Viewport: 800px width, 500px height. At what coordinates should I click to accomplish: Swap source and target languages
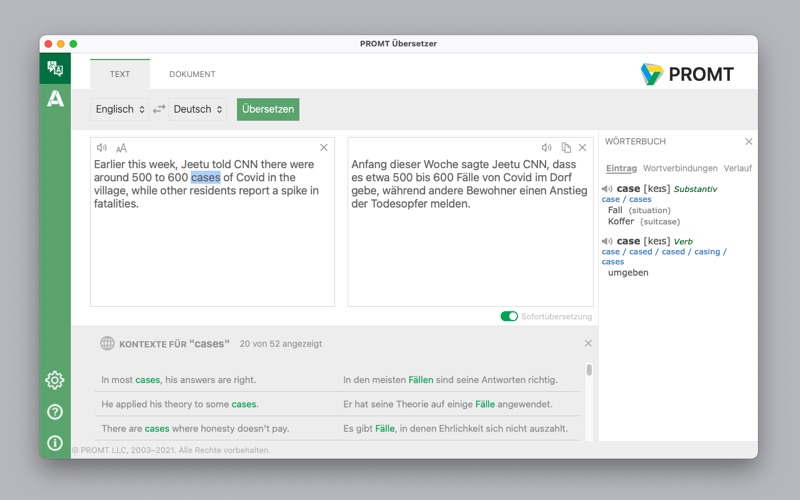click(159, 109)
